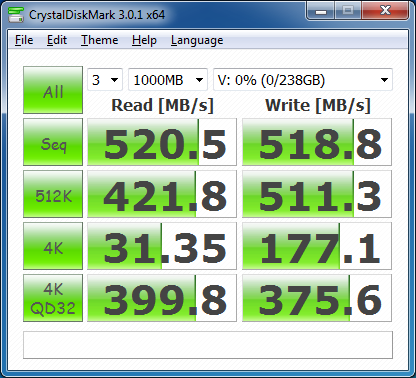Click the 4K QD32 write result 375.6

[317, 298]
